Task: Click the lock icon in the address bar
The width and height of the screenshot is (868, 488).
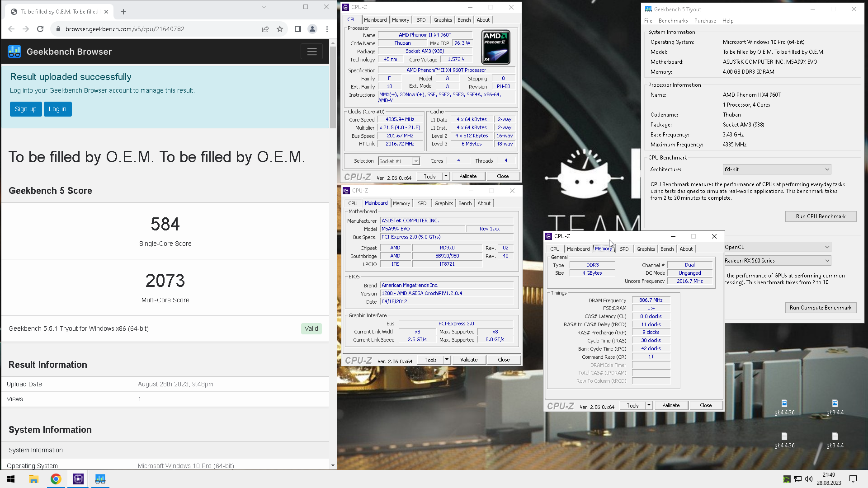Action: [x=58, y=29]
